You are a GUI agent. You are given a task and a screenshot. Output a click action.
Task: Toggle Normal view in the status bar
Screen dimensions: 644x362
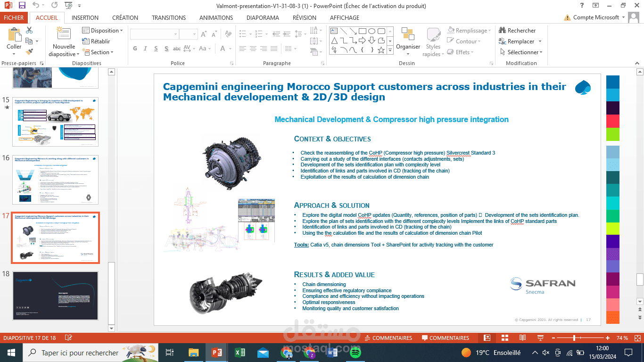click(487, 338)
